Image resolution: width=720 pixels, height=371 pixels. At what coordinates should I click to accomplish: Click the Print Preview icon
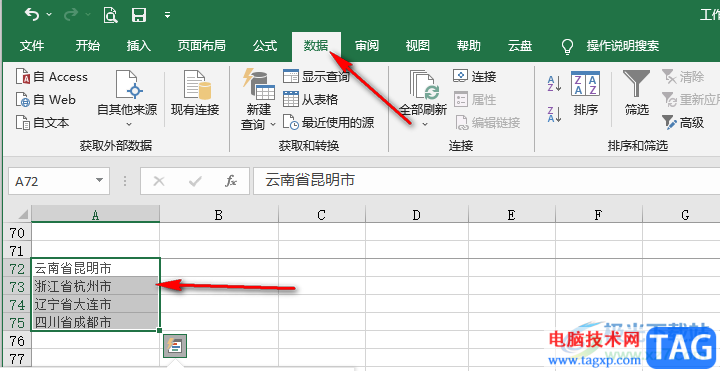coord(111,15)
